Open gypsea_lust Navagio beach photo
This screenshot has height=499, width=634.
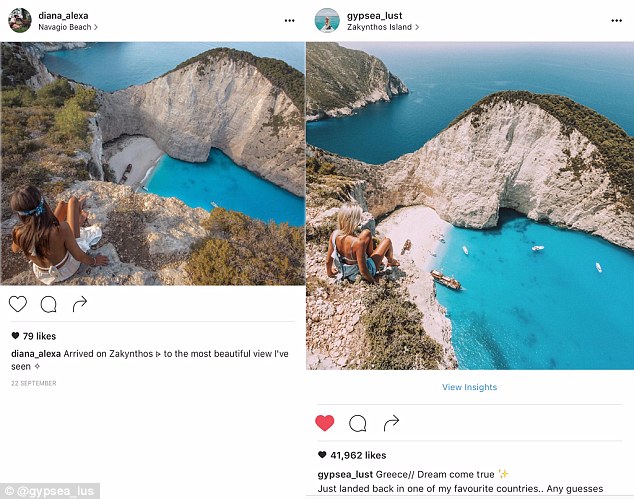click(469, 205)
